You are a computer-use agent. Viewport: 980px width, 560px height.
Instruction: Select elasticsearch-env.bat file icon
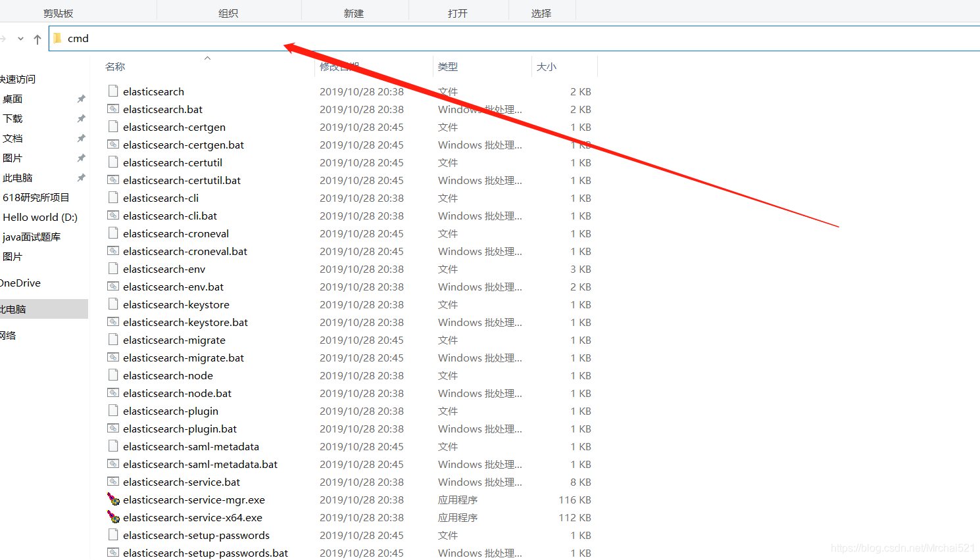pyautogui.click(x=113, y=286)
